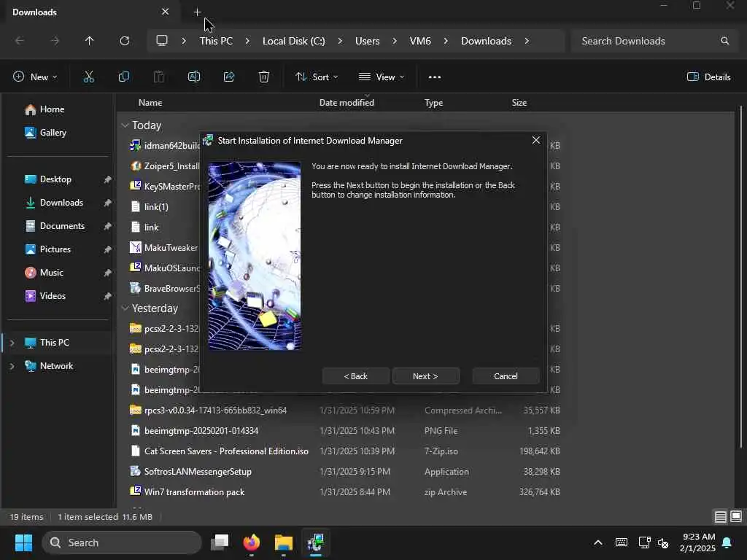Refresh the Downloads folder
Screen dimensions: 747x560
[125, 41]
